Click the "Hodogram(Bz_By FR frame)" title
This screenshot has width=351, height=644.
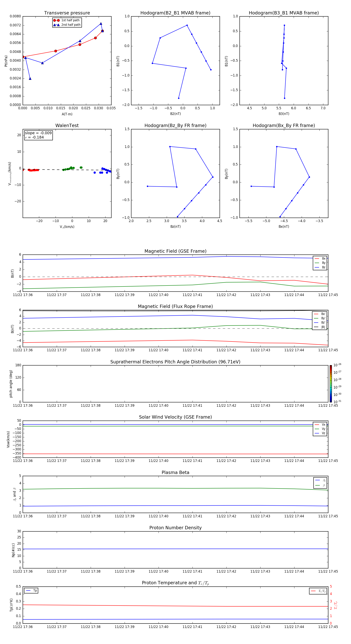tap(175, 125)
